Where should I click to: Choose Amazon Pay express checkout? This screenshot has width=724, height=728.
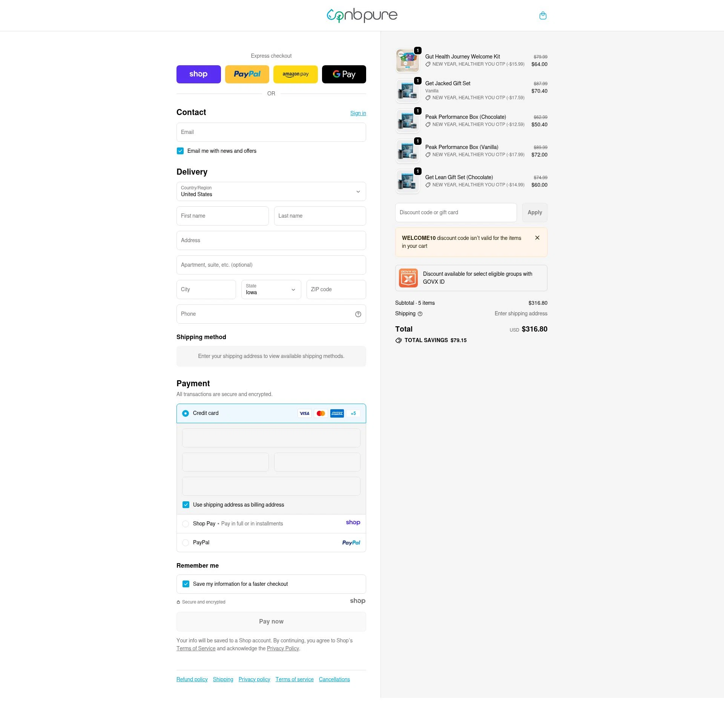(295, 74)
